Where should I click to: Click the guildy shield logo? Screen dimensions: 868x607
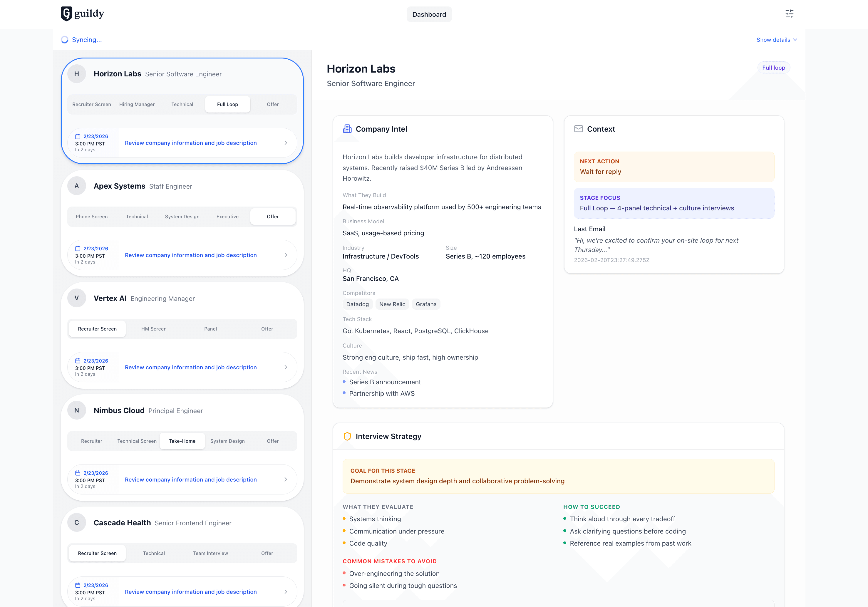pos(66,14)
